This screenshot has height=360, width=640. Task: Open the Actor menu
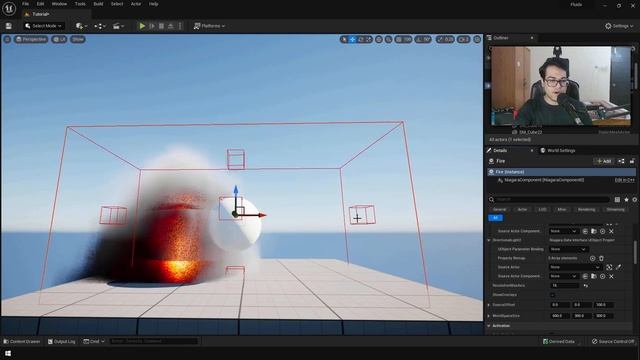(136, 4)
